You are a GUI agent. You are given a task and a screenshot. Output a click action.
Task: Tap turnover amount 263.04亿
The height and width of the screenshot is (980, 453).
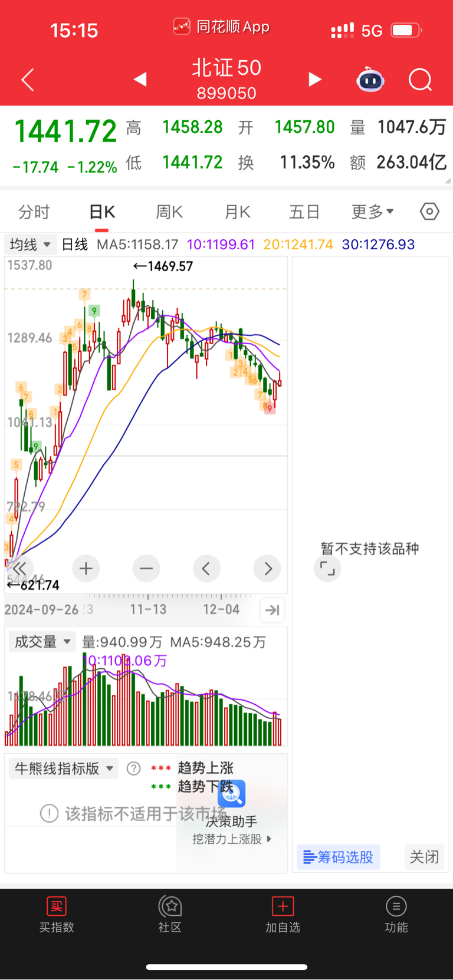click(412, 162)
